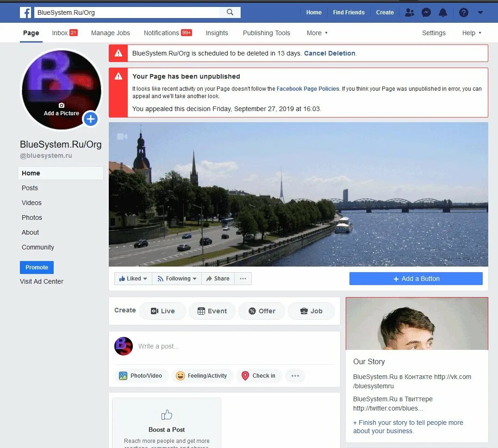This screenshot has width=498, height=448.
Task: Click the BlueSystem.Ru/Org page title
Action: click(61, 144)
